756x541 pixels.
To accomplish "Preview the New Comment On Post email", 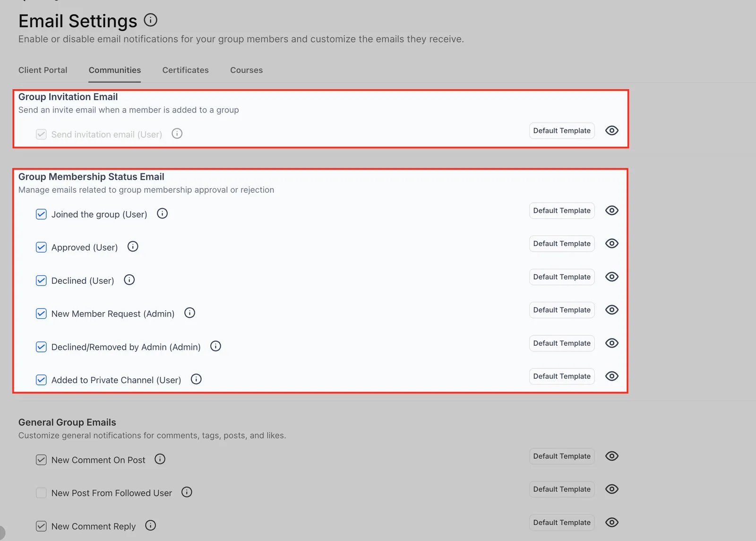I will tap(612, 456).
